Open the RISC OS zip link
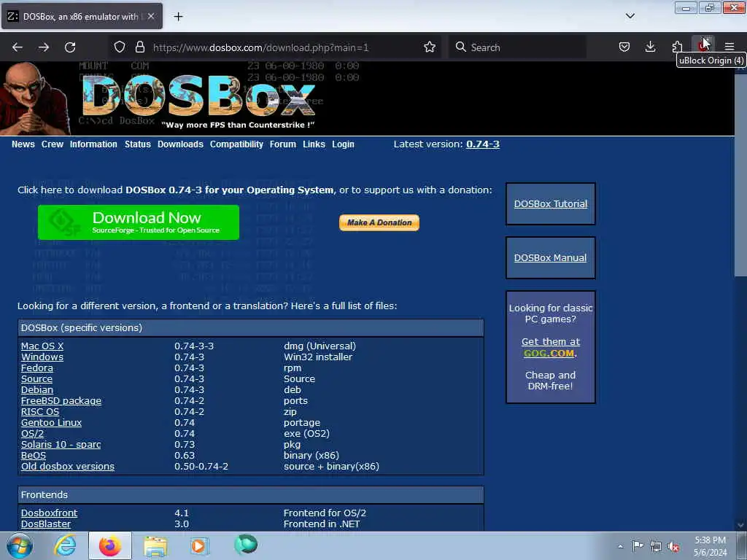747x560 pixels. point(40,412)
